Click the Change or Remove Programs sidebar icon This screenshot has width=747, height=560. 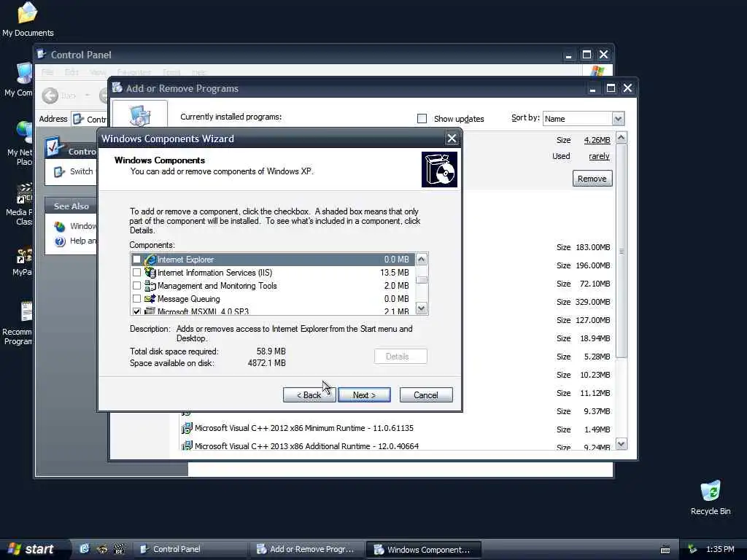139,114
